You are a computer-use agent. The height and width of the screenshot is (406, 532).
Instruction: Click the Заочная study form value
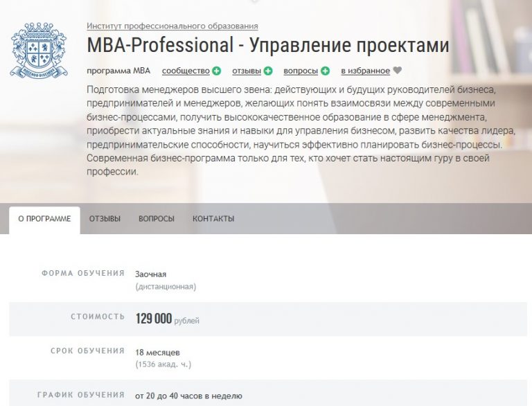pyautogui.click(x=151, y=274)
